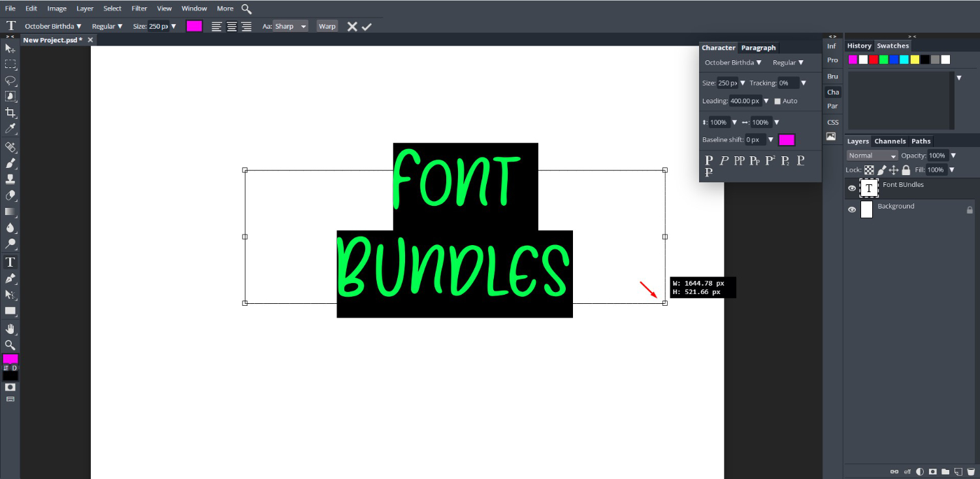Hide the Font BUndles layer

[x=852, y=188]
